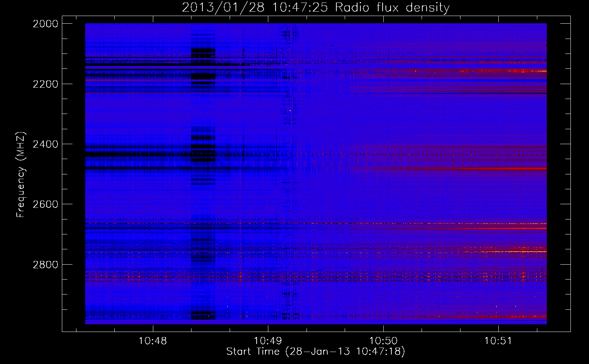Click the 2200 frequency axis label

point(45,84)
